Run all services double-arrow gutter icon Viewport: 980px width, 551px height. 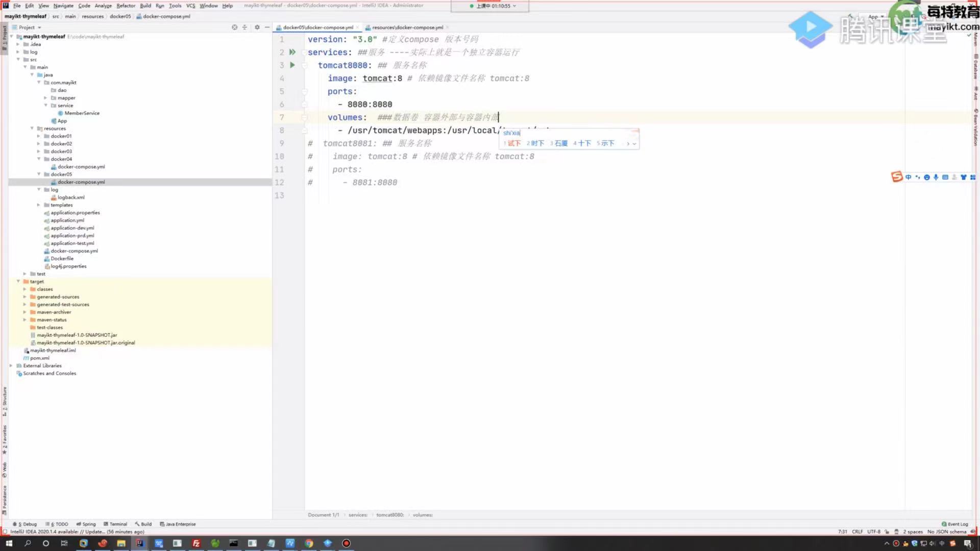coord(292,52)
